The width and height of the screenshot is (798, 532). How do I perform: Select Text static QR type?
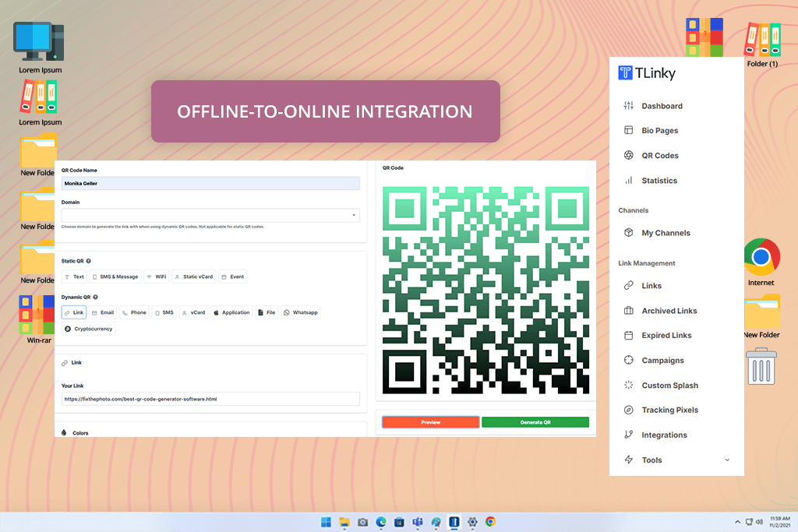[x=74, y=277]
